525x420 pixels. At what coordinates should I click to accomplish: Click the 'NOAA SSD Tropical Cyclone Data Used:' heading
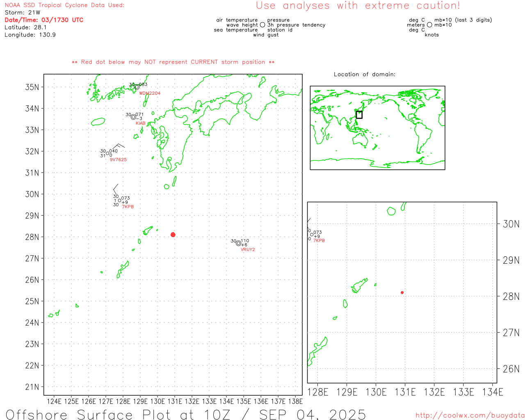(64, 5)
